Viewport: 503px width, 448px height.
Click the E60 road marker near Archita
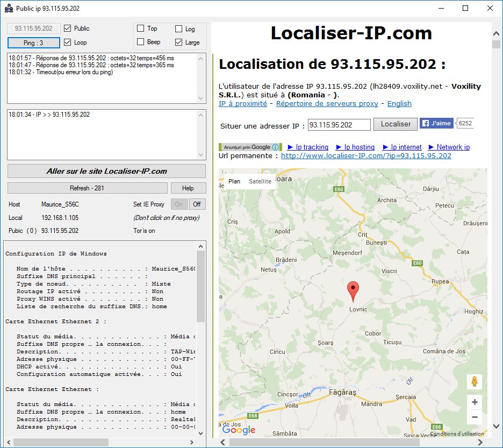tap(339, 189)
